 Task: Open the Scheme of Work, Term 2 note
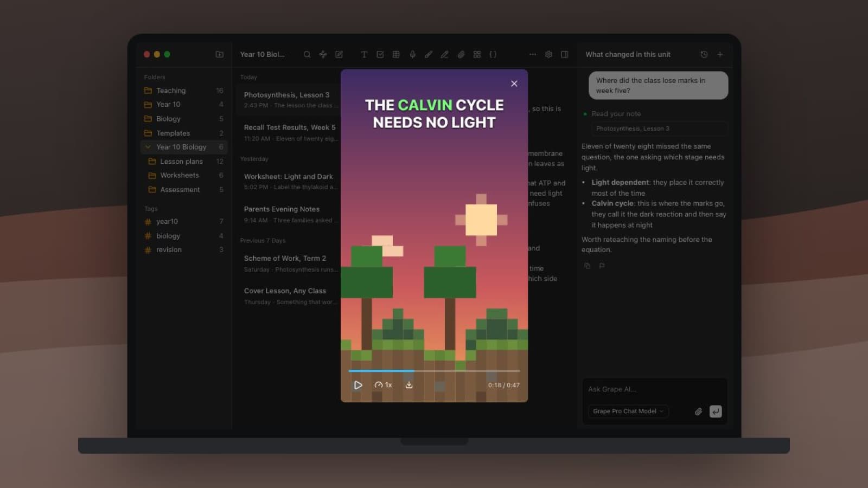tap(289, 263)
